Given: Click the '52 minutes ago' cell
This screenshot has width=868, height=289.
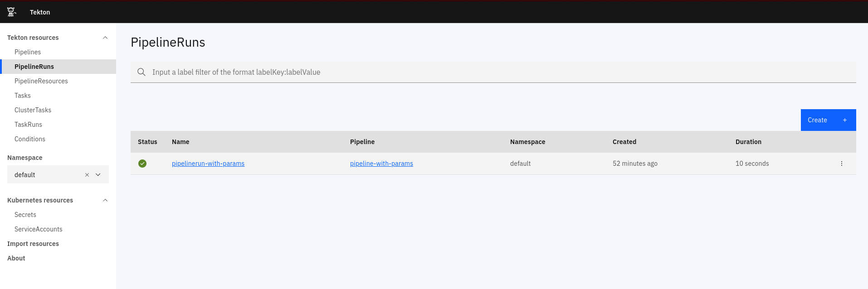Looking at the screenshot, I should (x=635, y=164).
